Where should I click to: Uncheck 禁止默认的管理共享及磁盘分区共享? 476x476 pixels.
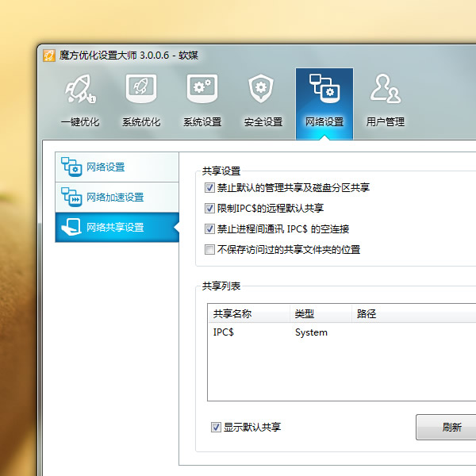click(x=209, y=187)
